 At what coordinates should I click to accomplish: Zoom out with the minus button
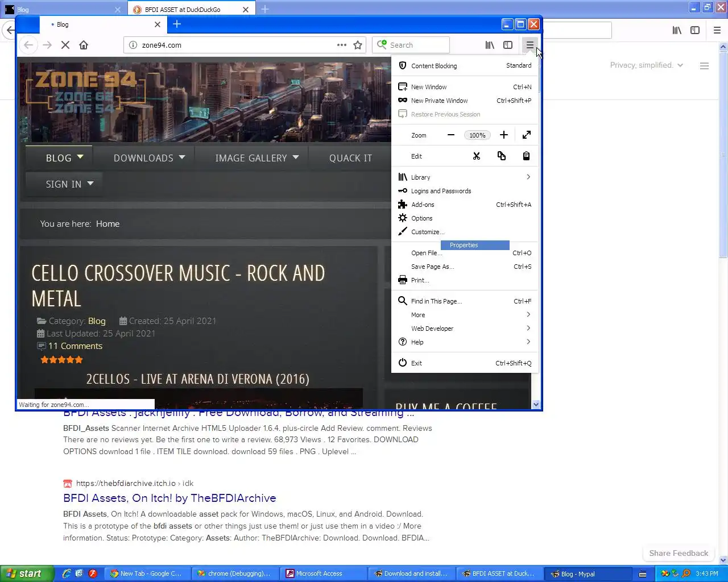pos(451,135)
